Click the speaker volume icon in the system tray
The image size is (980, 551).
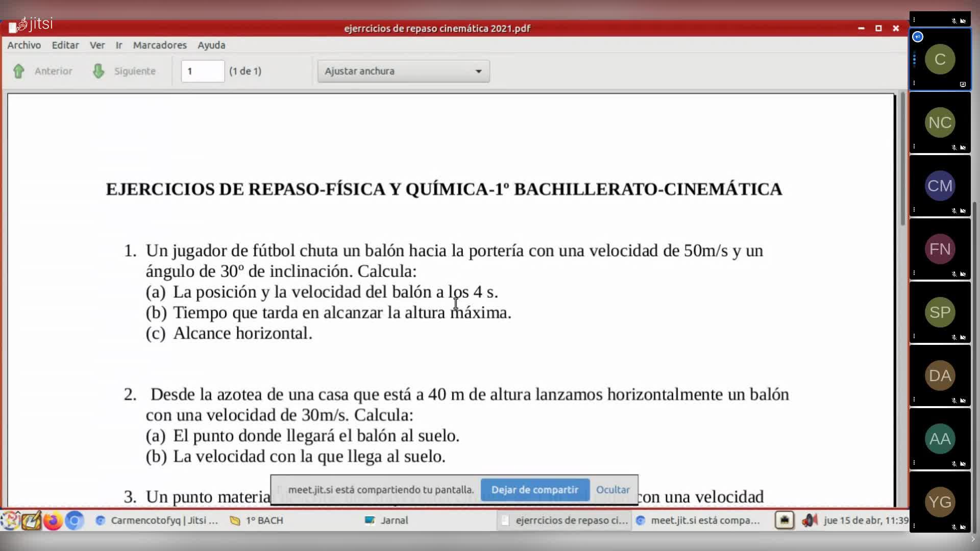tap(809, 520)
